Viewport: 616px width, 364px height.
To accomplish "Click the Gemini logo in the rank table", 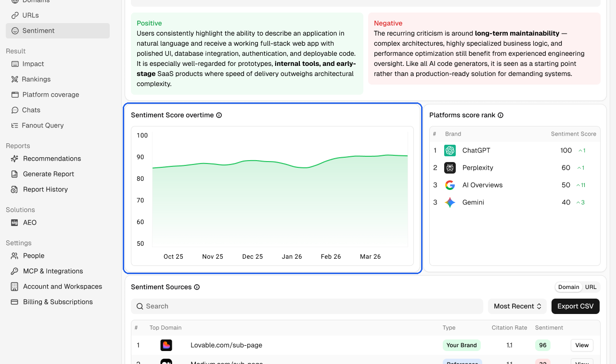I will coord(450,202).
